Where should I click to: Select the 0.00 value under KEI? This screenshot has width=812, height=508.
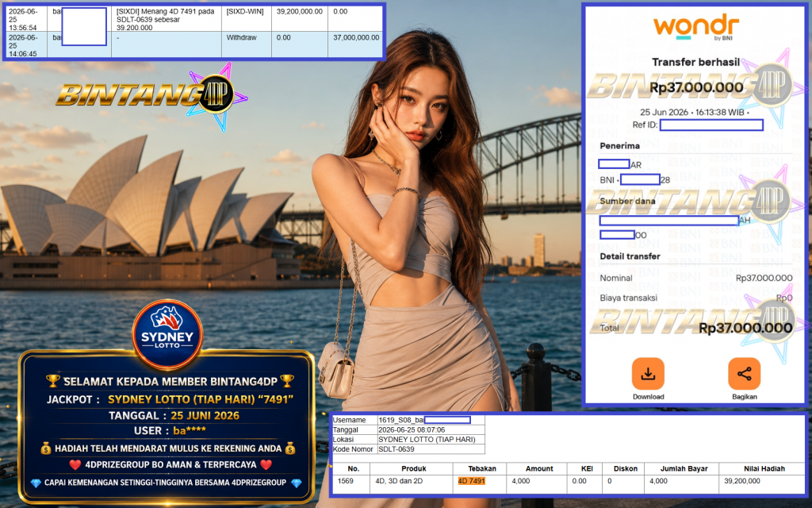point(579,481)
